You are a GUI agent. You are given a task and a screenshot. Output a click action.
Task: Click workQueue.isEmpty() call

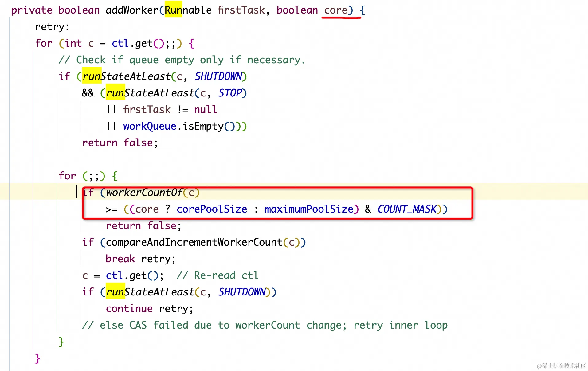pyautogui.click(x=179, y=126)
